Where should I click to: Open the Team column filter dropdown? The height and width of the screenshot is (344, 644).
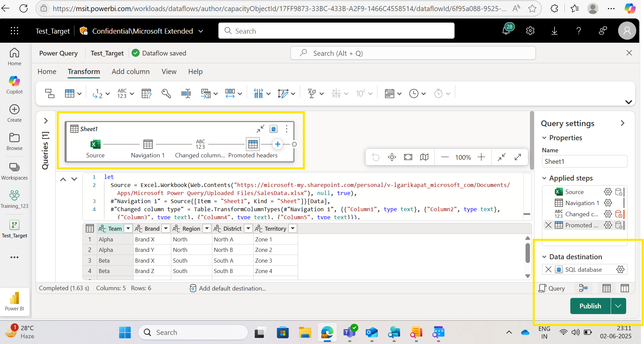[x=128, y=229]
